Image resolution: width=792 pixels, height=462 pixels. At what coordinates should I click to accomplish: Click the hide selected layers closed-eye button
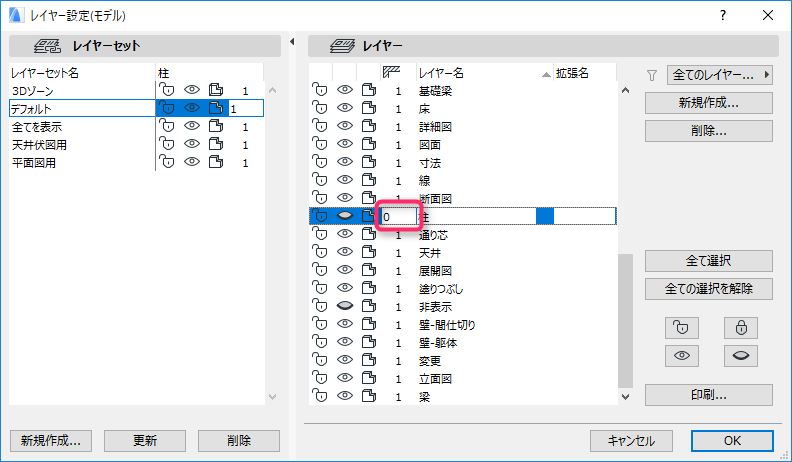tap(740, 355)
